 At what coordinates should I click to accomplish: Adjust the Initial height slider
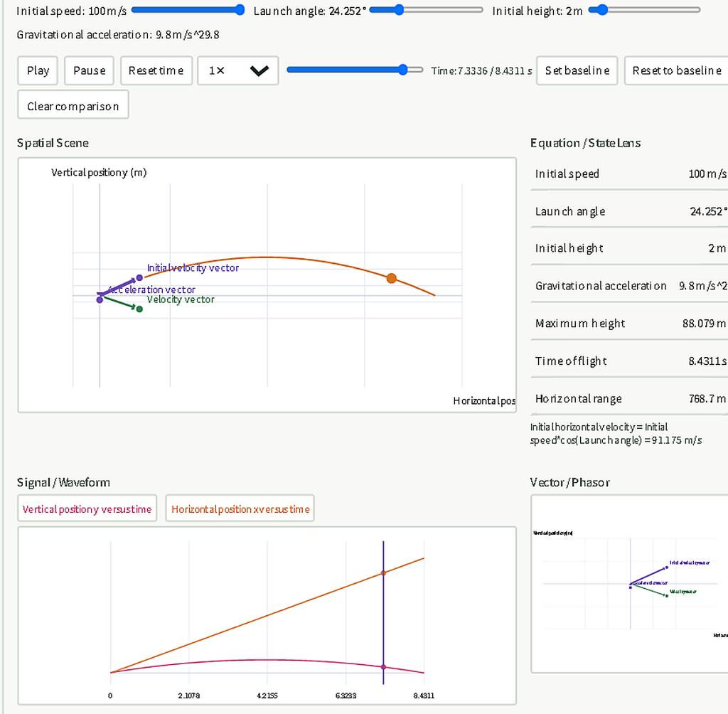point(644,10)
